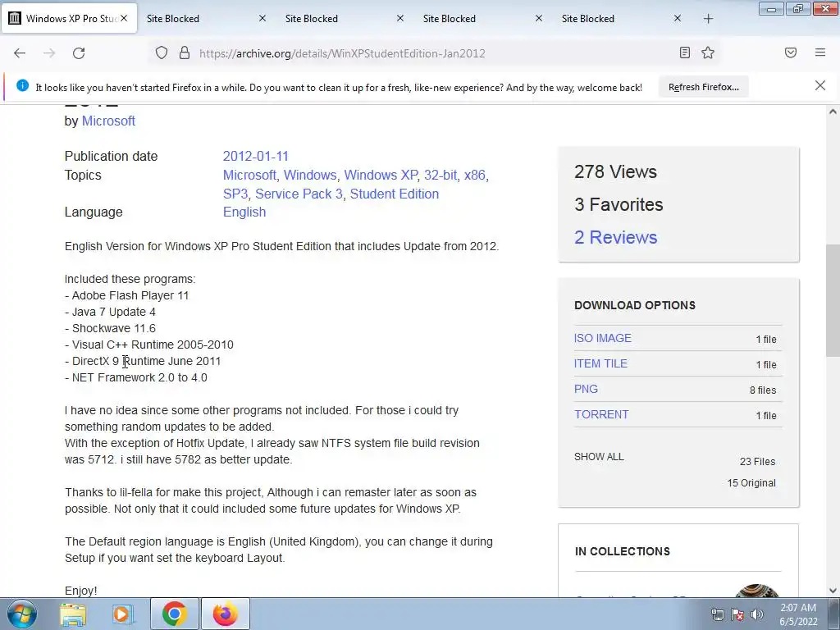Screen dimensions: 840x630
Task: Click the collection thumbnail under In Collections
Action: pyautogui.click(x=756, y=591)
